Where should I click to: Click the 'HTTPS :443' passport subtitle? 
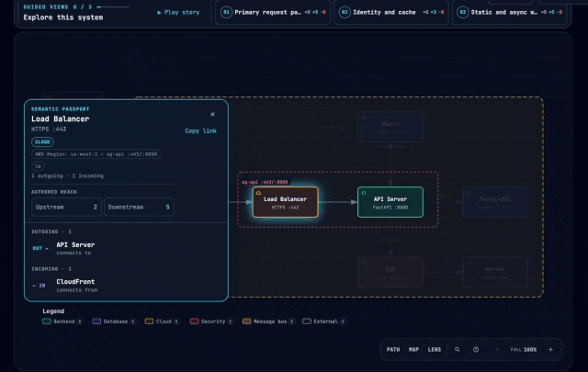[49, 130]
